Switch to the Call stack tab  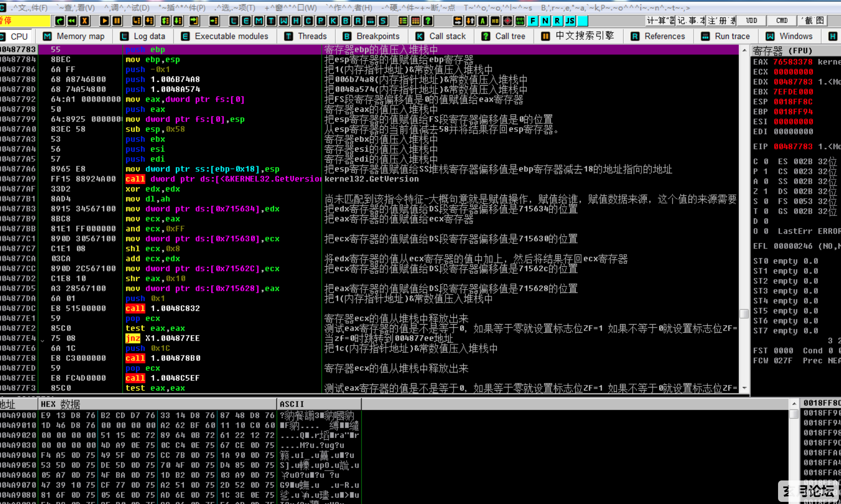point(441,36)
